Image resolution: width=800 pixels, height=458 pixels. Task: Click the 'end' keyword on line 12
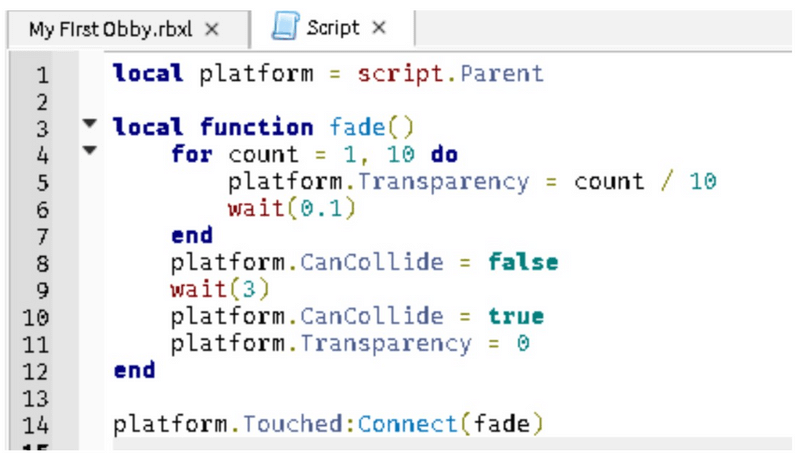(x=134, y=370)
